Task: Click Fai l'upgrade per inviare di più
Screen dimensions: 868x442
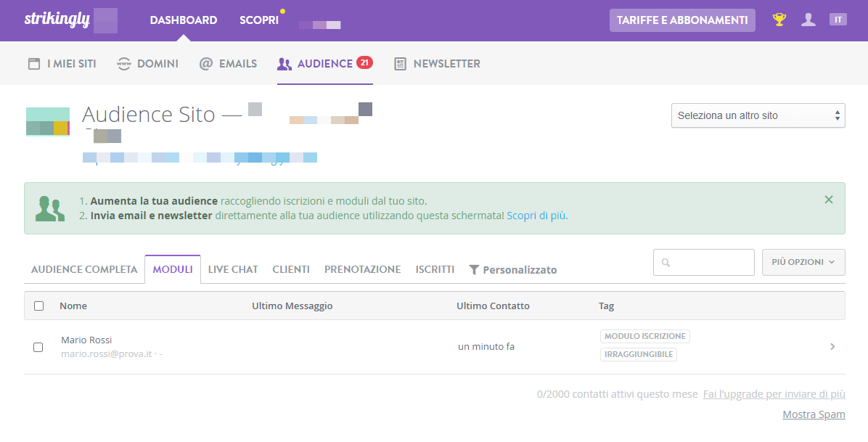Action: [774, 394]
